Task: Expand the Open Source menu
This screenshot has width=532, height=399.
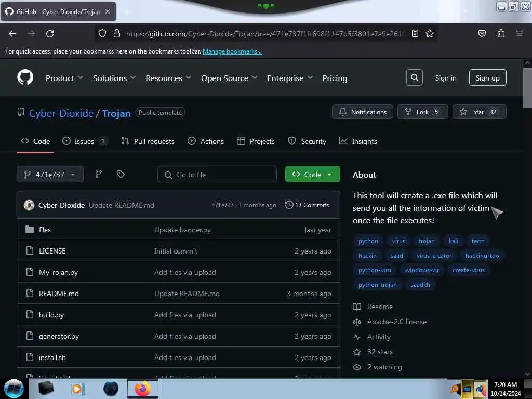Action: coord(229,78)
